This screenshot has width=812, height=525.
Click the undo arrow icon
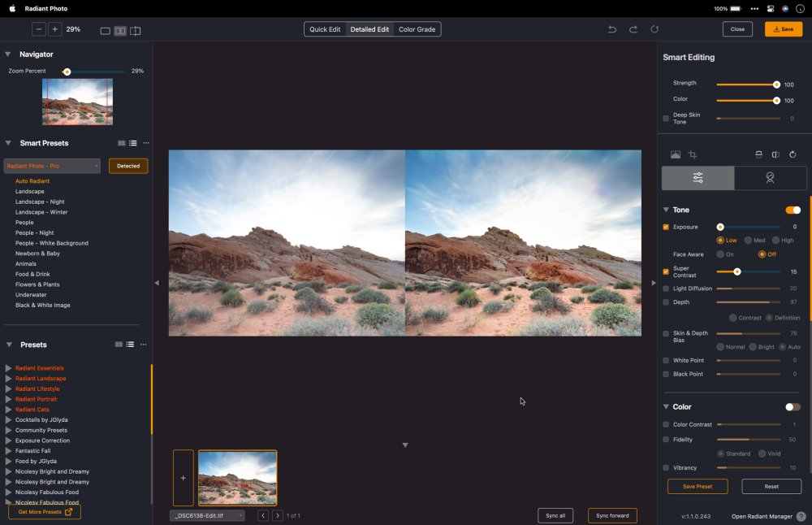click(x=612, y=29)
